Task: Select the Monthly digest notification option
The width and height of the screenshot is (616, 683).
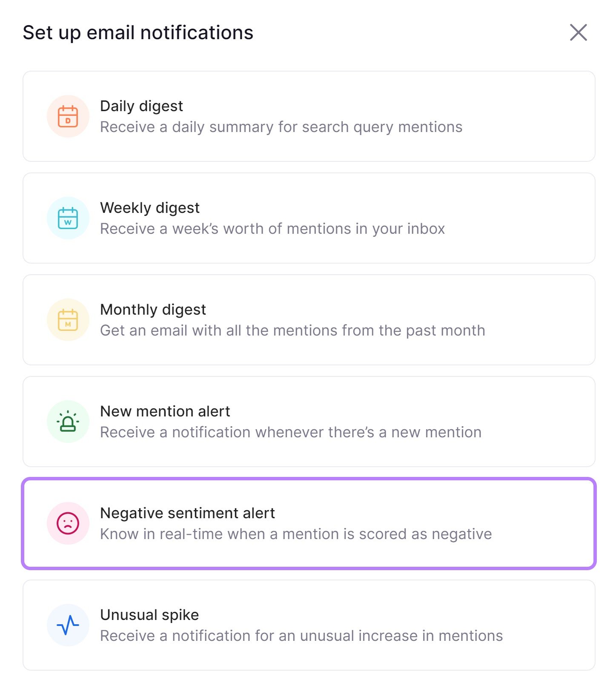Action: (x=309, y=319)
